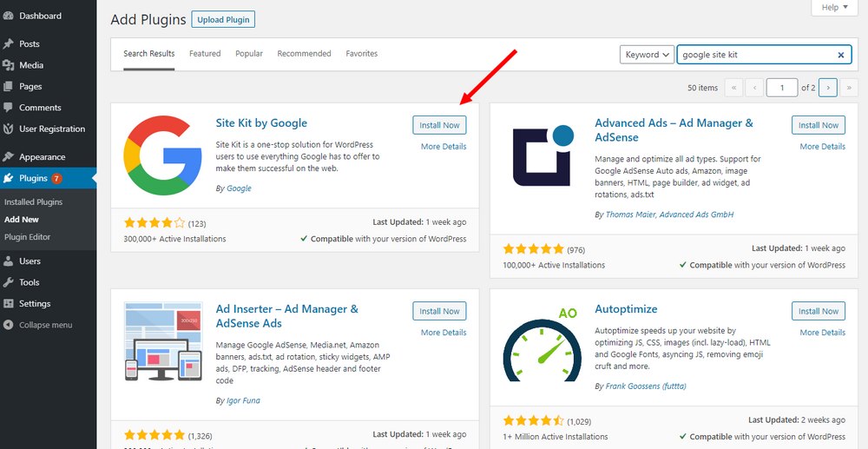
Task: Jump to last page of results
Action: (849, 88)
